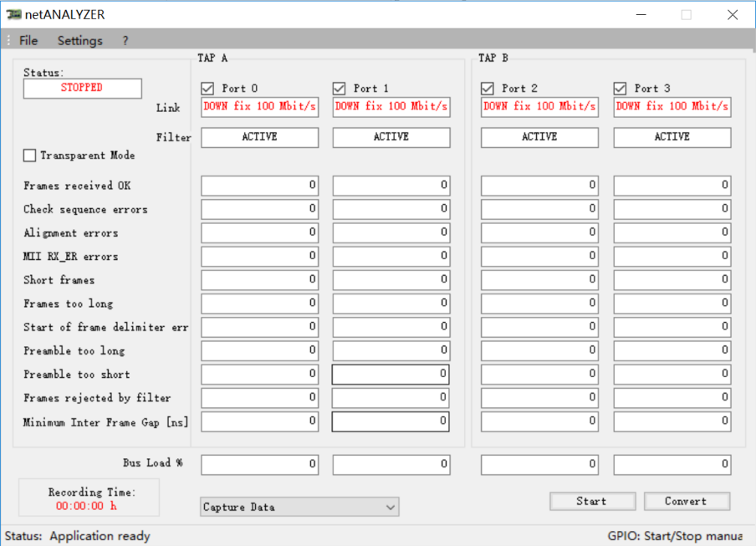Select Port 2 Preamble too short field
This screenshot has height=546, width=756.
pos(539,375)
